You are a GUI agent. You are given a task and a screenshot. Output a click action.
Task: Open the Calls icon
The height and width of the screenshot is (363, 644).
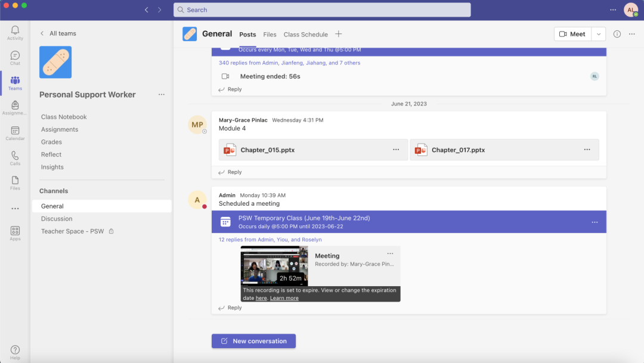[15, 157]
